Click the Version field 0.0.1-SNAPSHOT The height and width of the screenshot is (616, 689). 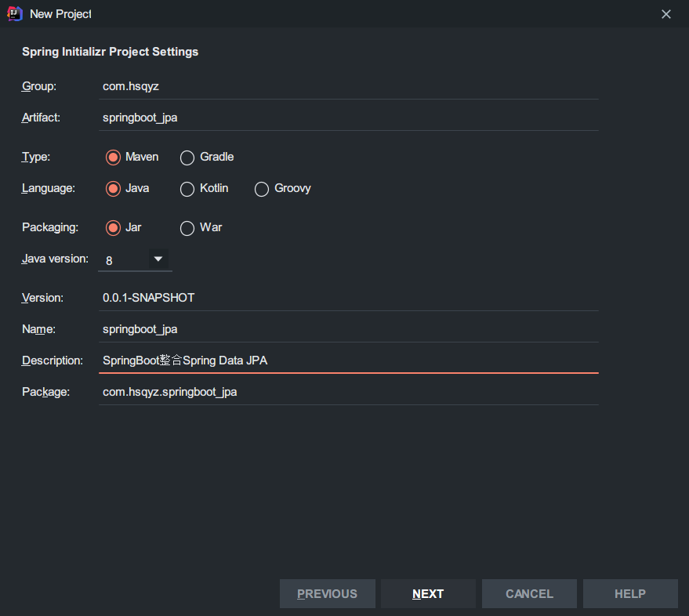[349, 298]
